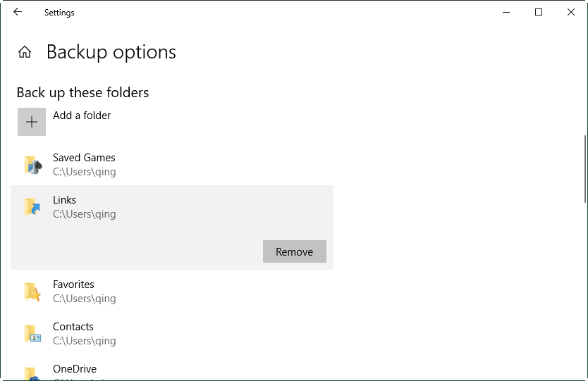588x381 pixels.
Task: Click the back arrow in the title bar
Action: click(18, 12)
